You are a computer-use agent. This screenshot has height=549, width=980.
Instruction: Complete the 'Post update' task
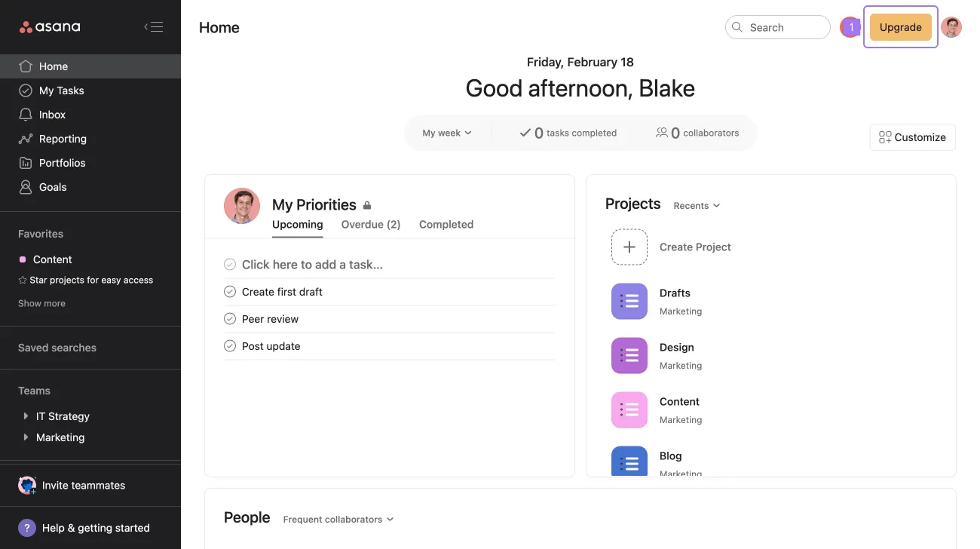click(x=230, y=346)
